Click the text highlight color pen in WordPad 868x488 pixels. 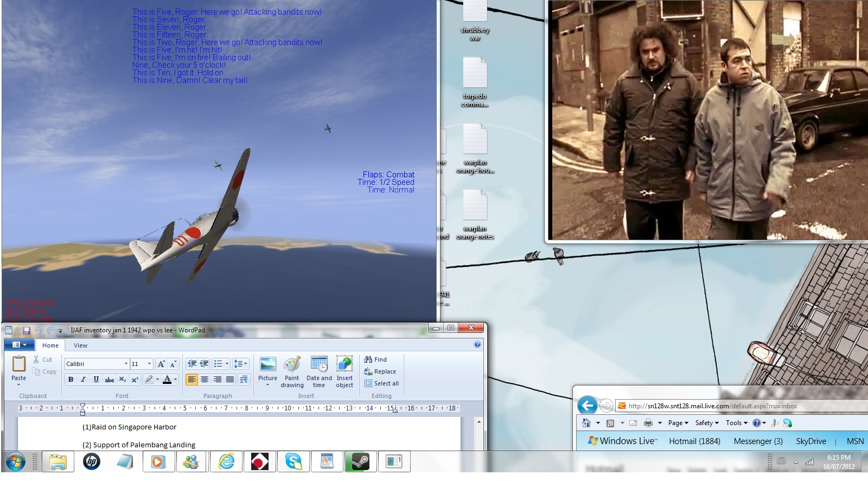click(149, 380)
